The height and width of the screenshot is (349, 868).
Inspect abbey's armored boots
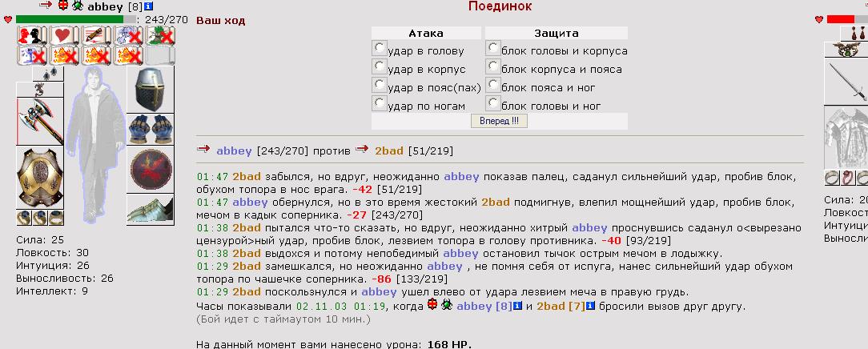151,210
